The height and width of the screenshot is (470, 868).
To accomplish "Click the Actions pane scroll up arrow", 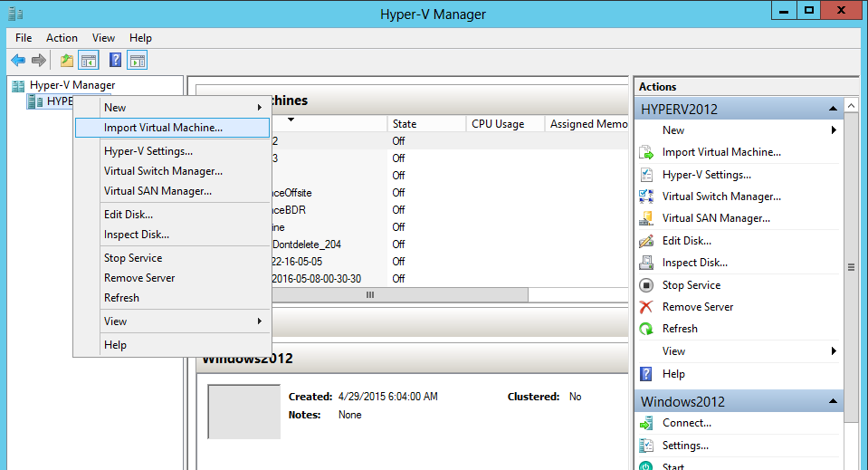I will (852, 105).
